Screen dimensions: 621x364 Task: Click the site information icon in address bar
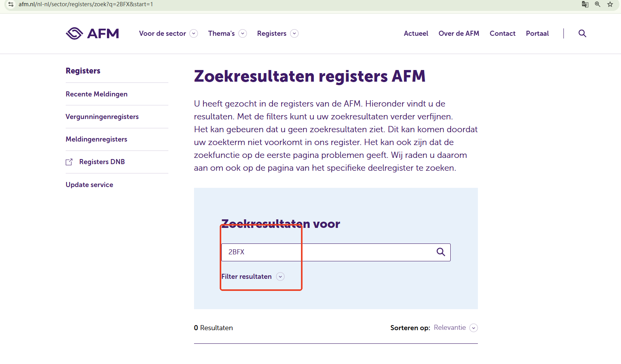(11, 4)
